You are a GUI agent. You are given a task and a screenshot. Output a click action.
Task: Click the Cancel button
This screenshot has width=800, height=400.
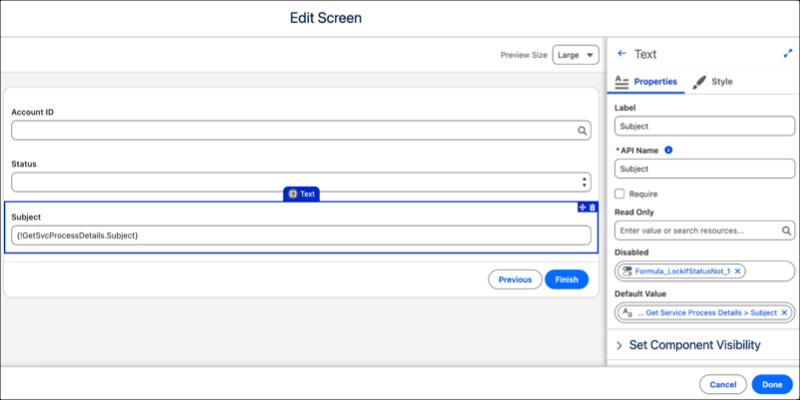point(723,385)
